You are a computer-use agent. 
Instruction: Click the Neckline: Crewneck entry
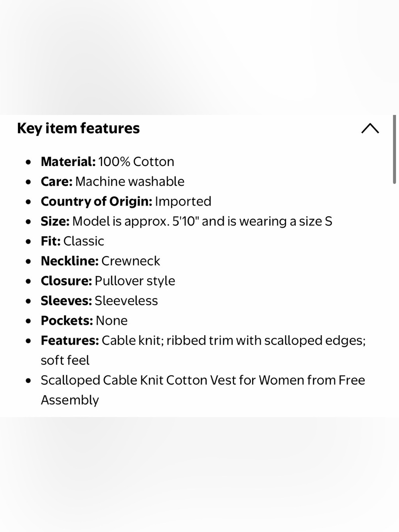coord(100,261)
